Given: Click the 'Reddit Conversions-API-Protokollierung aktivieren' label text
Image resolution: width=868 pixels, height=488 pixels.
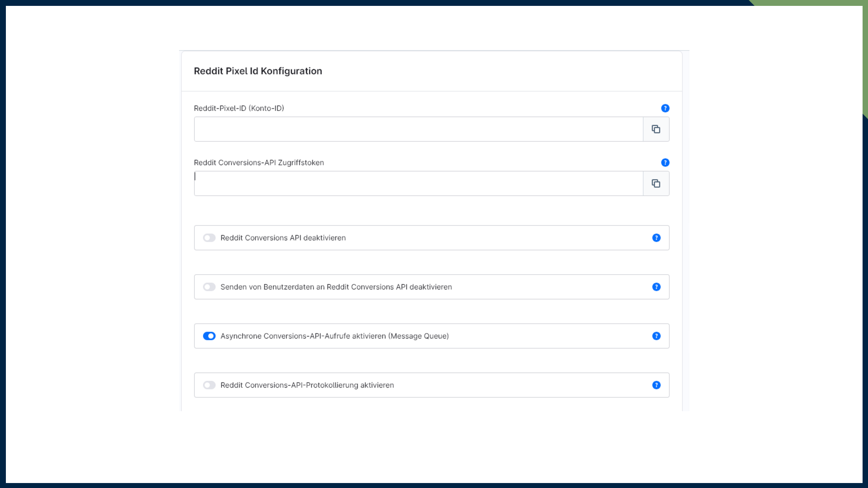Looking at the screenshot, I should [x=307, y=385].
